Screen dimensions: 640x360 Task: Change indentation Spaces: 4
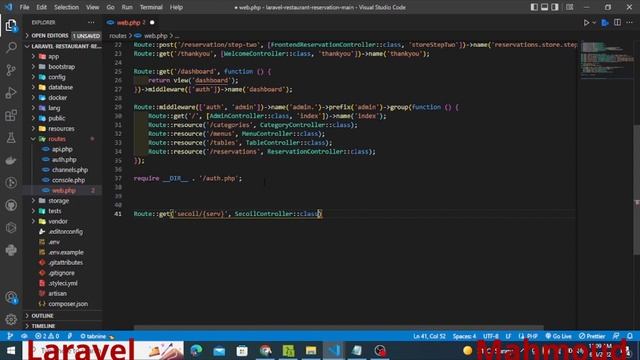[464, 336]
